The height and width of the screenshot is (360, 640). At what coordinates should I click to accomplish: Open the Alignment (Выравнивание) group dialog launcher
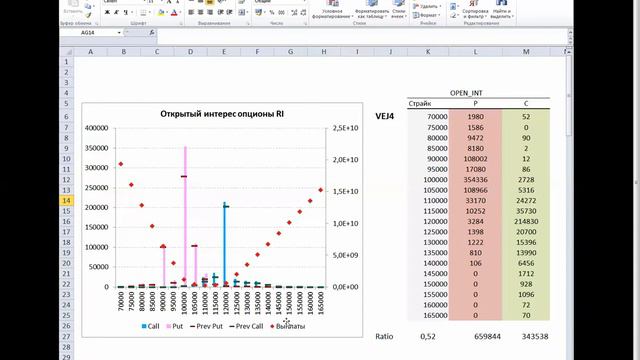click(248, 24)
